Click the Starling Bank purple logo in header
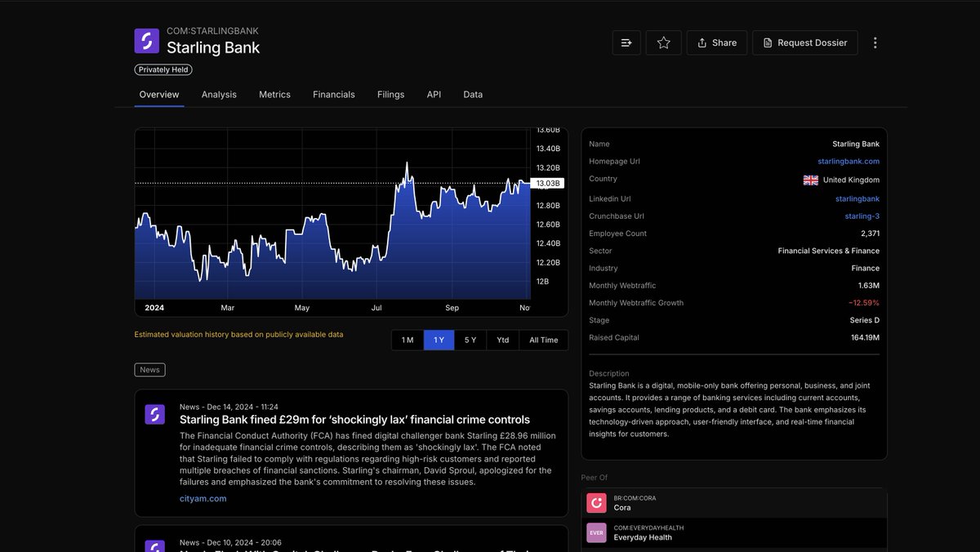 coord(147,41)
